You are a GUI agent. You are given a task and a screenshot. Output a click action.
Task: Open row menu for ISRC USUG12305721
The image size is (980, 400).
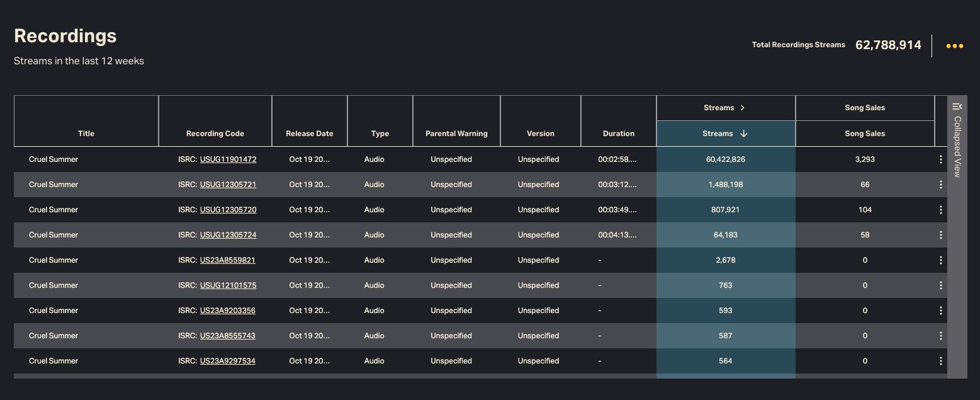click(x=940, y=185)
